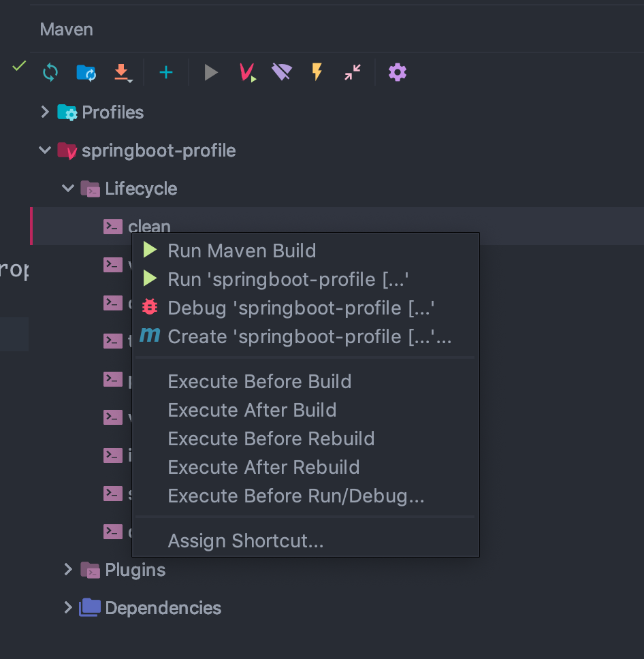Choose Run Maven Build from context menu
The image size is (644, 659).
pos(242,251)
